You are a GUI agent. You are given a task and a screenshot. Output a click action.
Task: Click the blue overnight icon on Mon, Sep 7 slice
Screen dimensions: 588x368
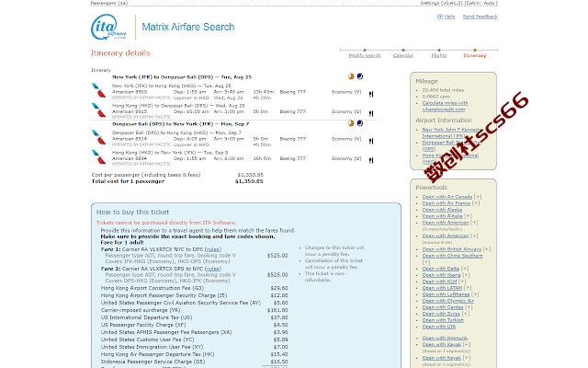pyautogui.click(x=360, y=123)
